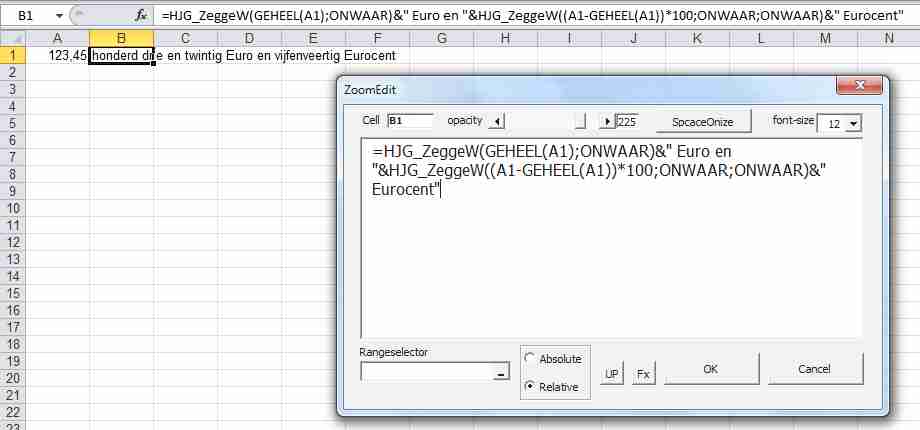Select cell B1 with the Dutch text
Screen dimensions: 920x430
(121, 56)
